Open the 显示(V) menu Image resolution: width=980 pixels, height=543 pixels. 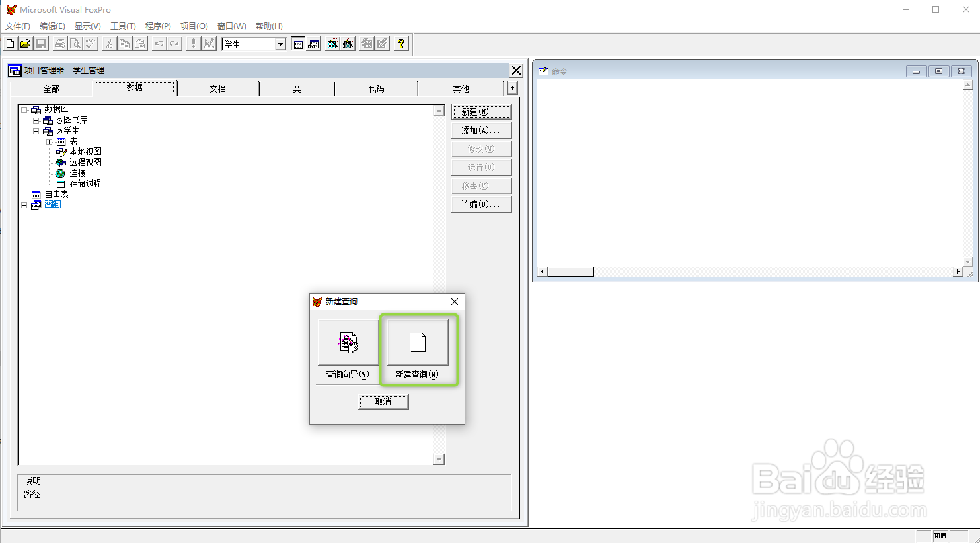point(88,26)
